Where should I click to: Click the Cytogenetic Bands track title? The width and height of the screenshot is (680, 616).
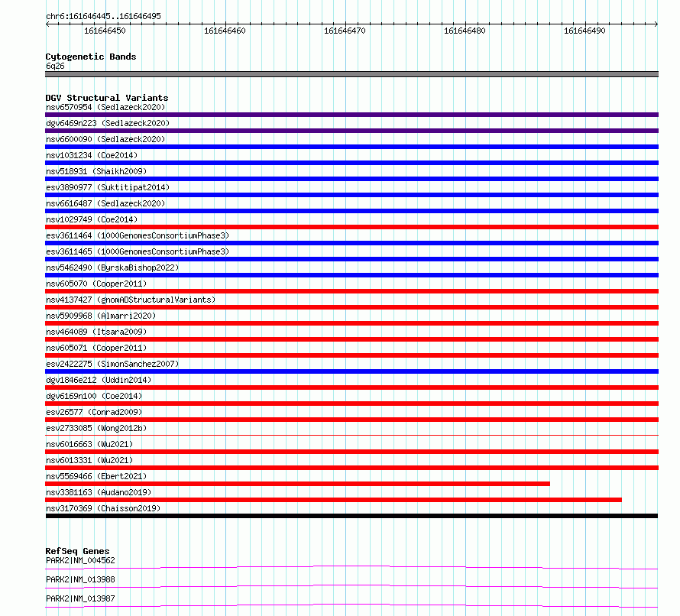(91, 57)
